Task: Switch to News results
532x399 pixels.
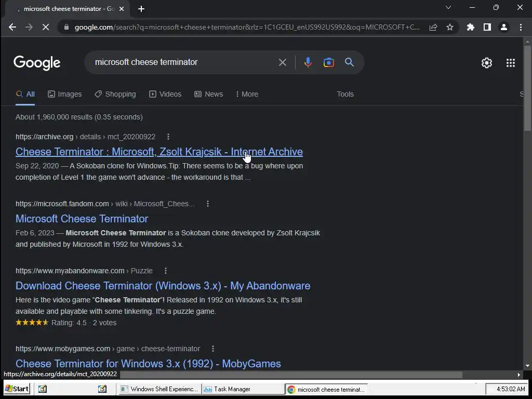Action: [x=209, y=95]
